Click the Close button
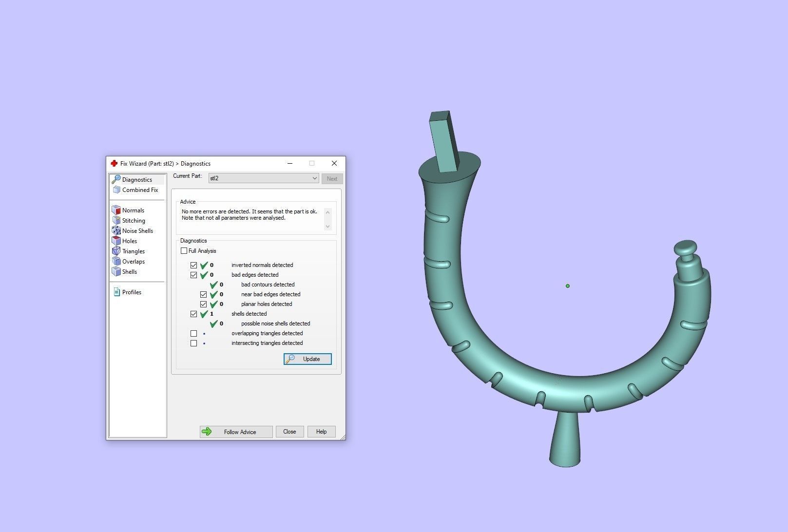788x532 pixels. coord(289,432)
